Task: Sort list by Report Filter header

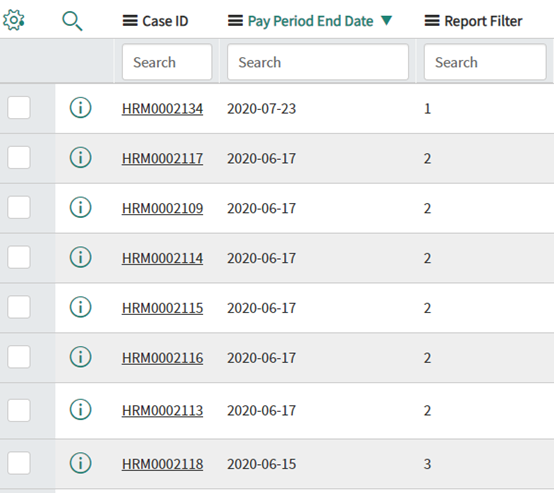Action: pyautogui.click(x=483, y=21)
